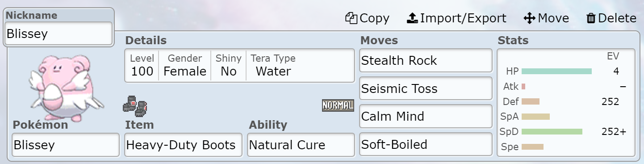
Task: Select the Ability field Natural Cure
Action: coord(301,145)
